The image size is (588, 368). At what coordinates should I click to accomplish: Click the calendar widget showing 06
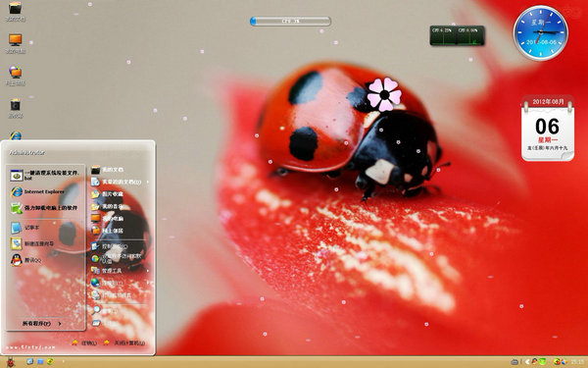pyautogui.click(x=548, y=129)
